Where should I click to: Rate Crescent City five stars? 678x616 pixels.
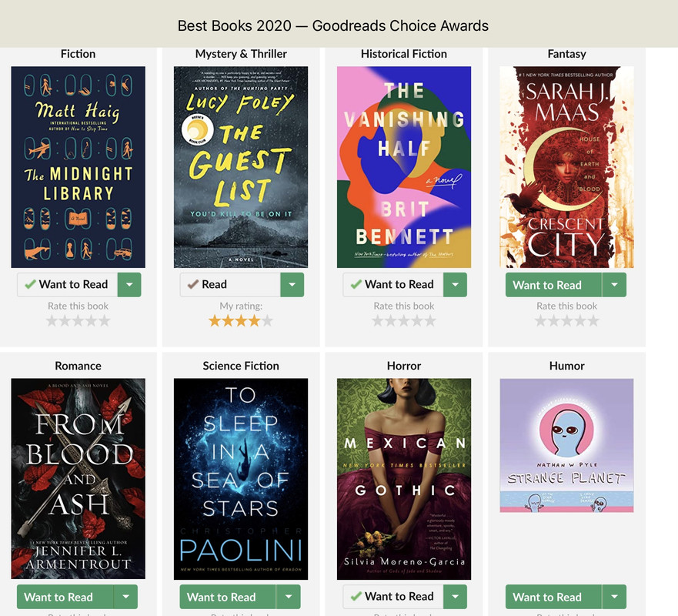593,321
